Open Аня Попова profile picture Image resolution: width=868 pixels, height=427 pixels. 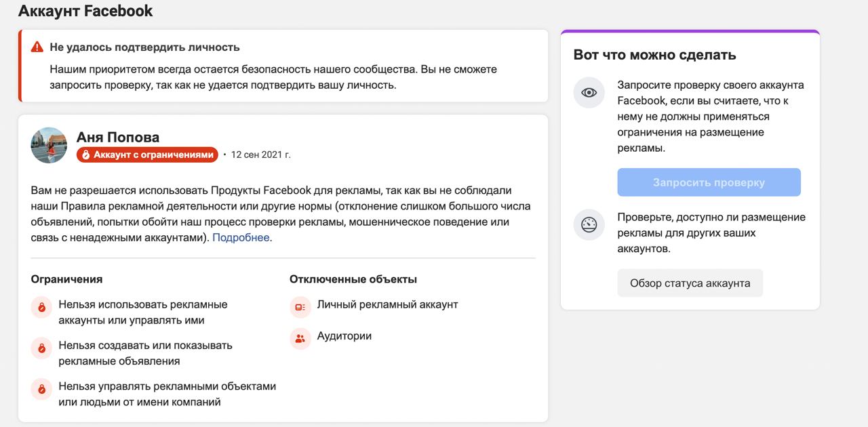tap(49, 145)
